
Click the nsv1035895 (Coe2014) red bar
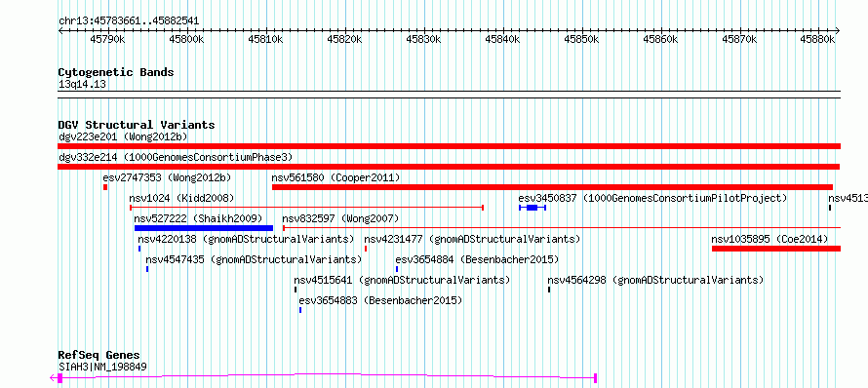[776, 249]
